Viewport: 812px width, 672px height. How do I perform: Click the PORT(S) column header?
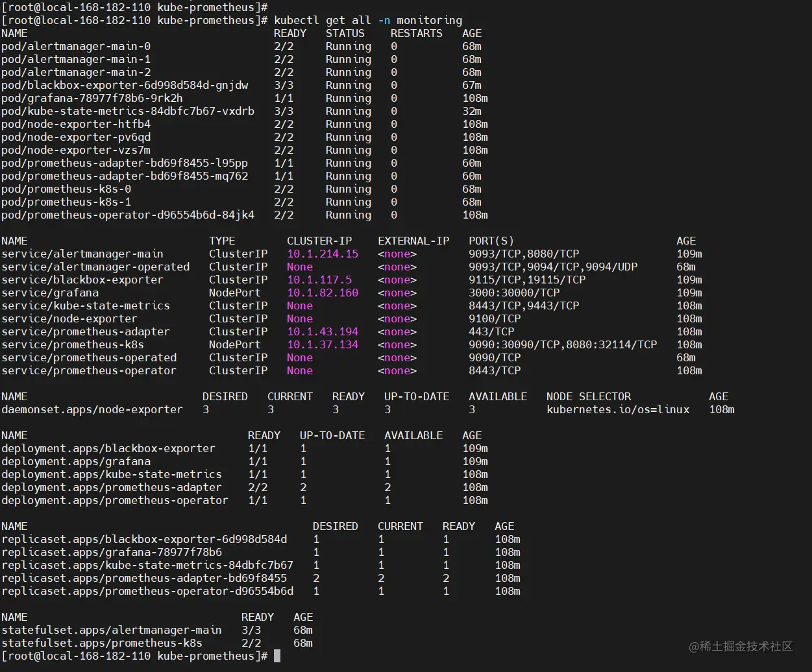(x=491, y=241)
